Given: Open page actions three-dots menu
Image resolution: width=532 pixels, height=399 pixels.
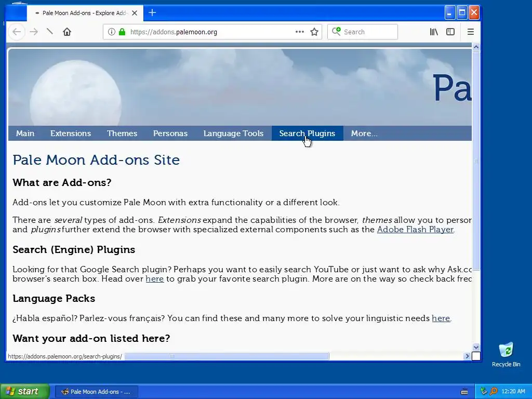Looking at the screenshot, I should point(300,32).
